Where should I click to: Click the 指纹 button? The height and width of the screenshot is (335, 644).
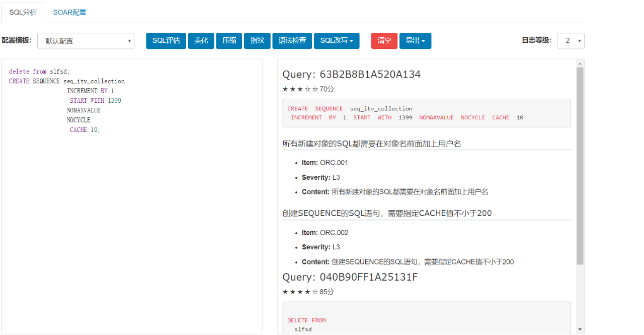tap(258, 41)
